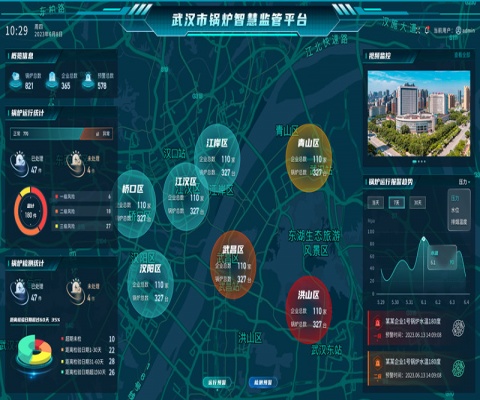
Task: Select the 汉阳区 district bubble
Action: [x=150, y=283]
